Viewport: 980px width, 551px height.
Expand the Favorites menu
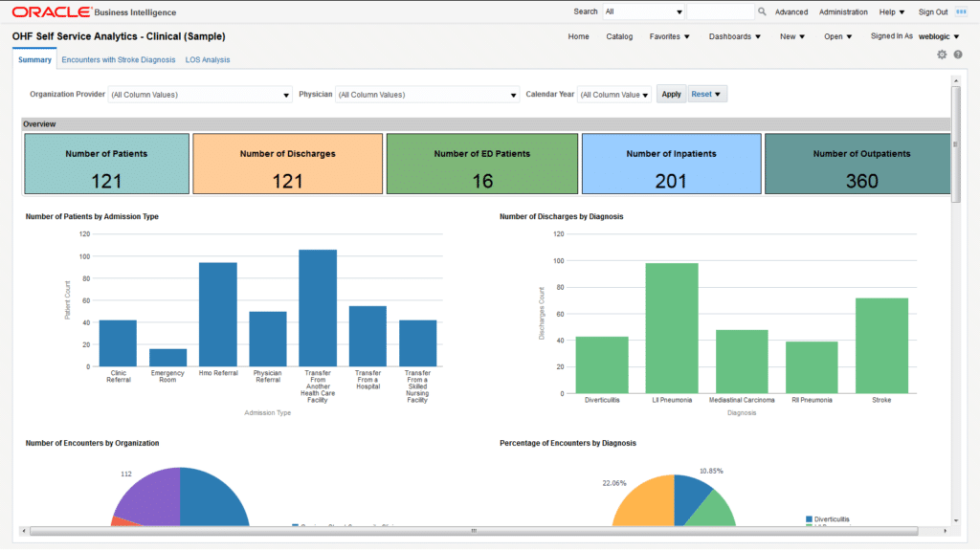[669, 37]
